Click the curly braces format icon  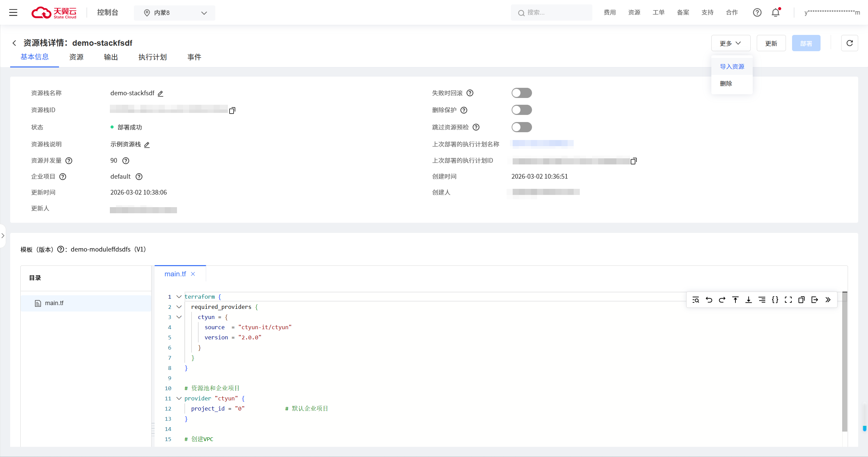tap(775, 300)
